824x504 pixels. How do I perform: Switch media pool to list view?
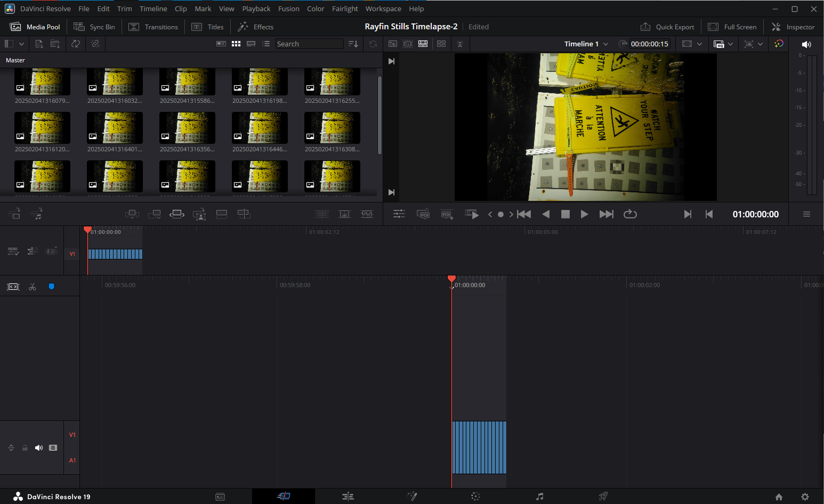266,44
